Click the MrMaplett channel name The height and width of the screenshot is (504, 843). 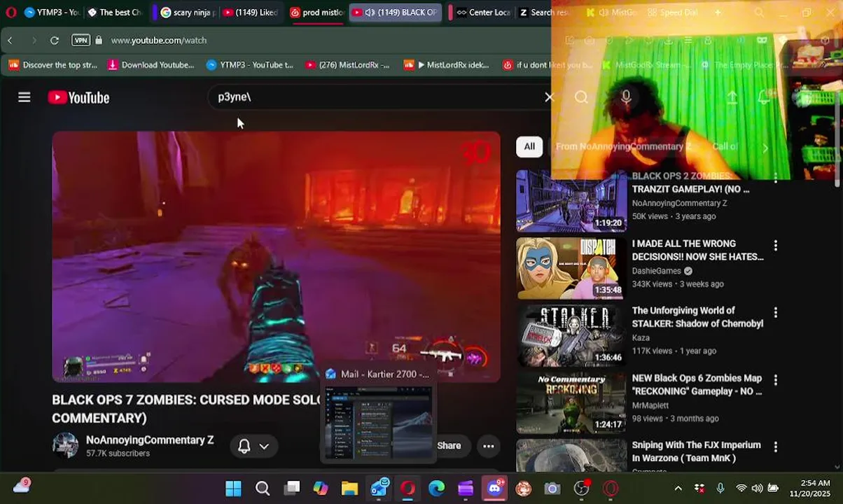(650, 405)
